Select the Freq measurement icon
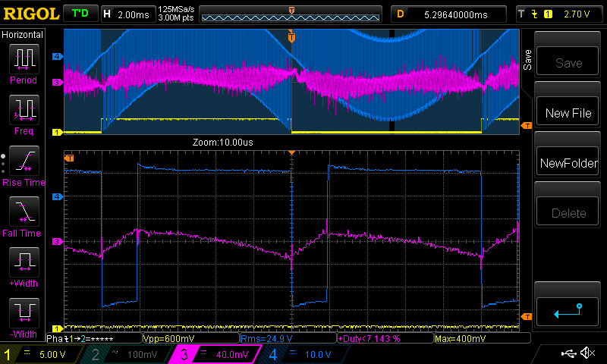 (23, 113)
